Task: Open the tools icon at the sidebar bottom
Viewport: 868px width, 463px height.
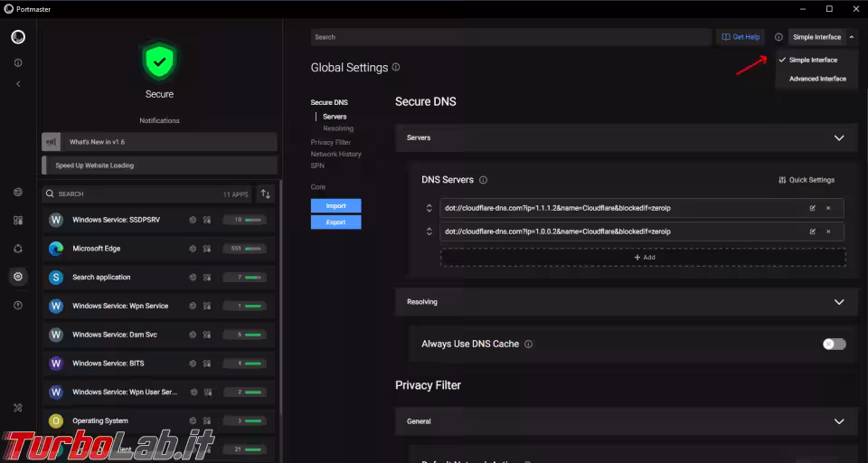Action: (18, 408)
